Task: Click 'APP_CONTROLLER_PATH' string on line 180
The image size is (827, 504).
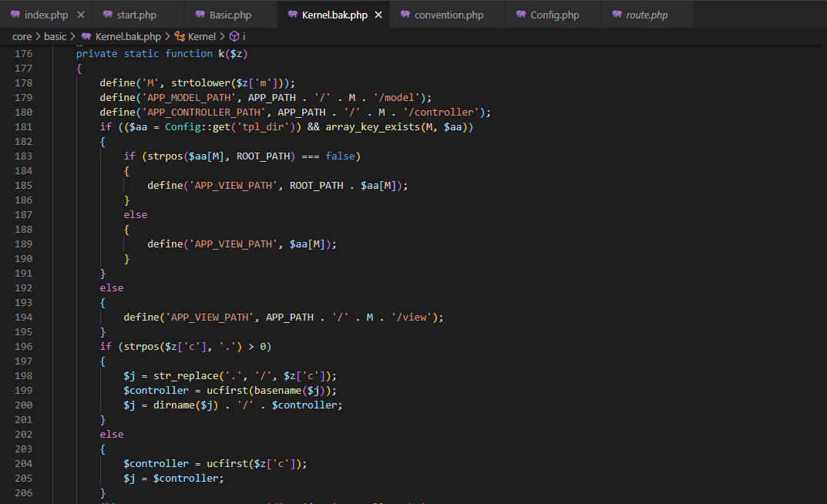Action: [203, 113]
